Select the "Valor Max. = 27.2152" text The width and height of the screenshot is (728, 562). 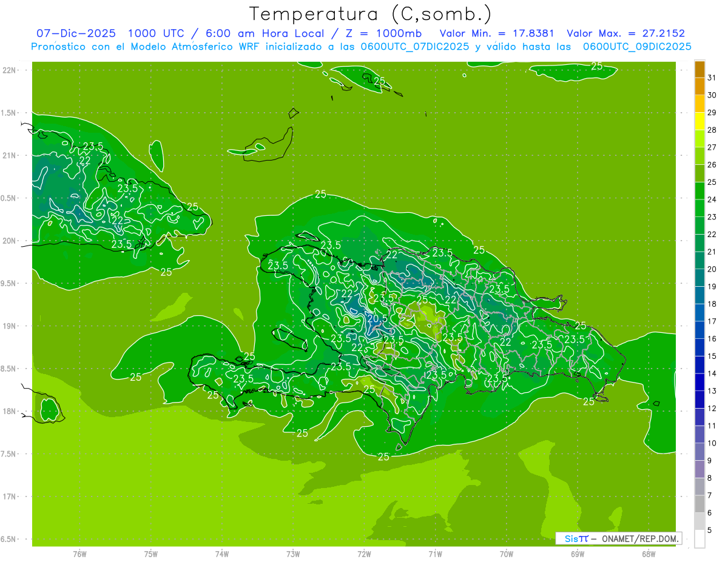point(625,33)
